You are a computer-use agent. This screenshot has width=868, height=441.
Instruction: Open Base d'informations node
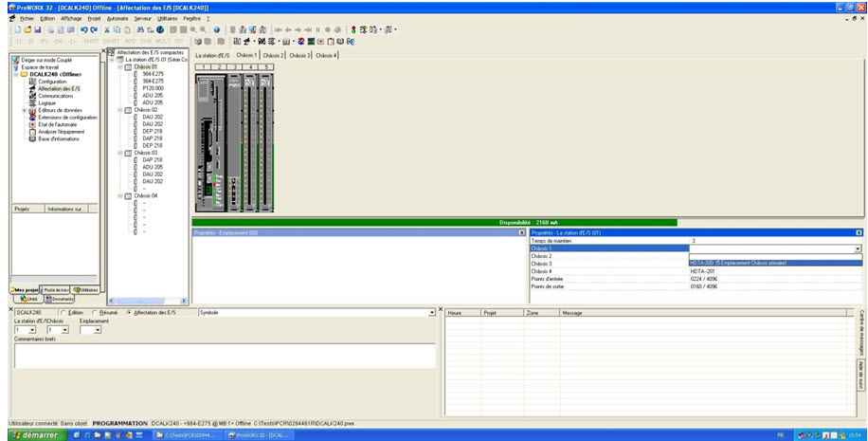pos(59,139)
